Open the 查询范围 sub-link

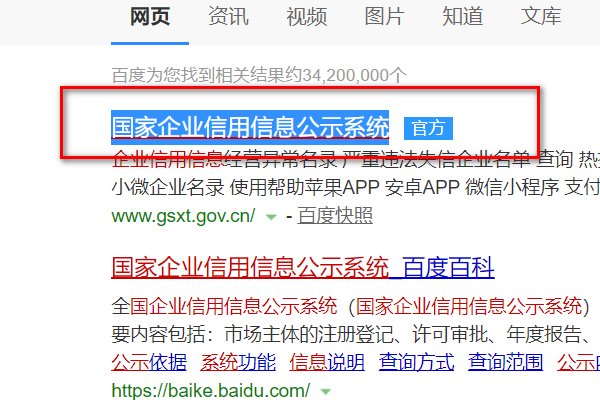505,362
